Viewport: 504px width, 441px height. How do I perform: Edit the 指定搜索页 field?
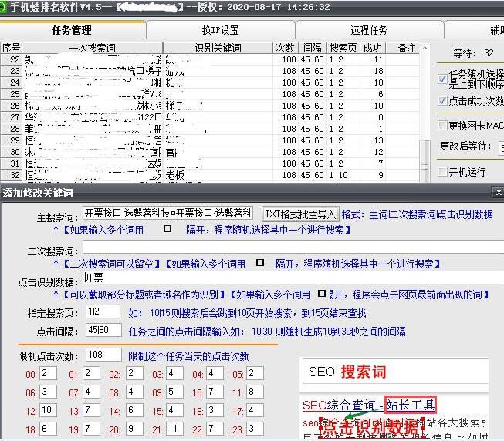pyautogui.click(x=102, y=311)
